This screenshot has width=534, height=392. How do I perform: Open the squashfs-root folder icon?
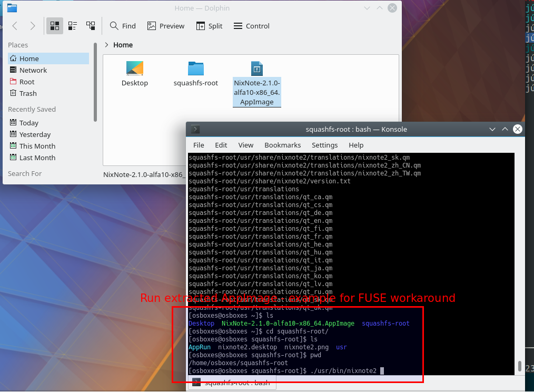pos(195,69)
